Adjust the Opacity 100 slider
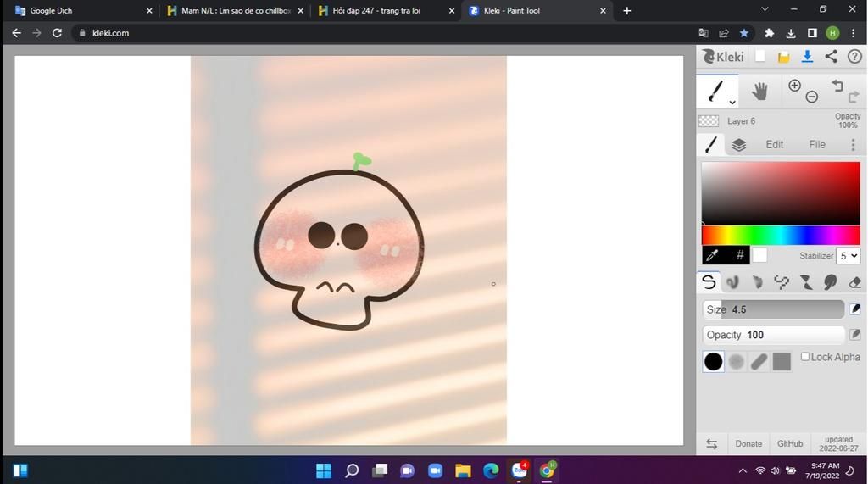 773,335
